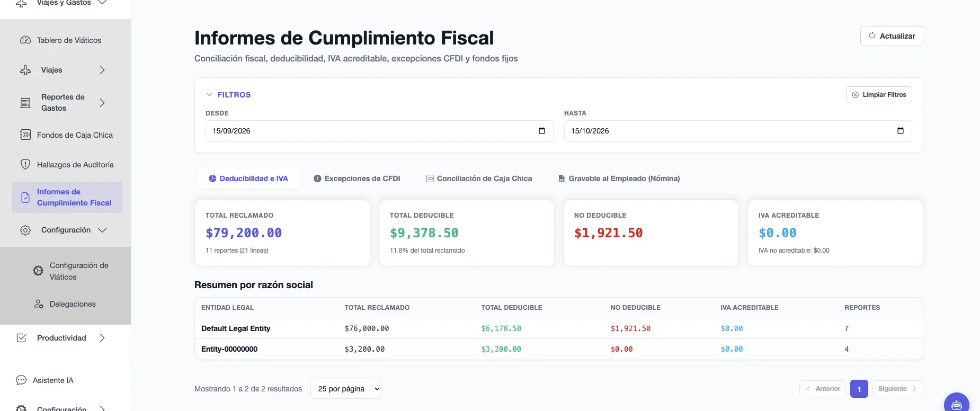The image size is (980, 411).
Task: Click the Productividad checkbox icon
Action: tap(22, 338)
